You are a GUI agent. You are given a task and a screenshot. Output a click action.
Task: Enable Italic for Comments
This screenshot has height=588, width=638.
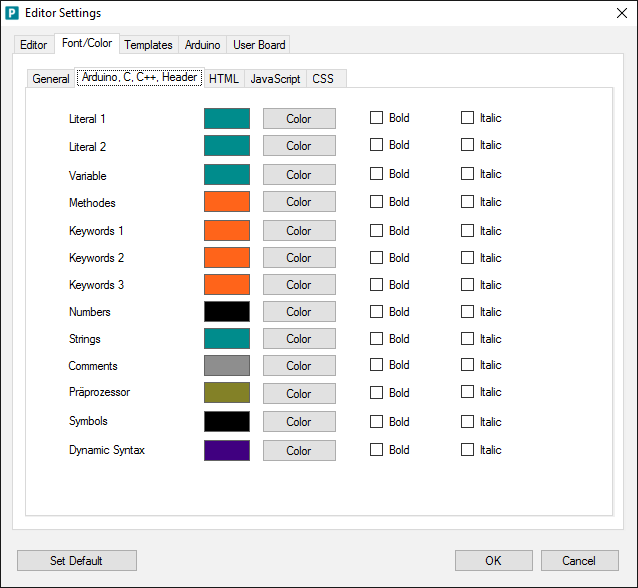467,365
